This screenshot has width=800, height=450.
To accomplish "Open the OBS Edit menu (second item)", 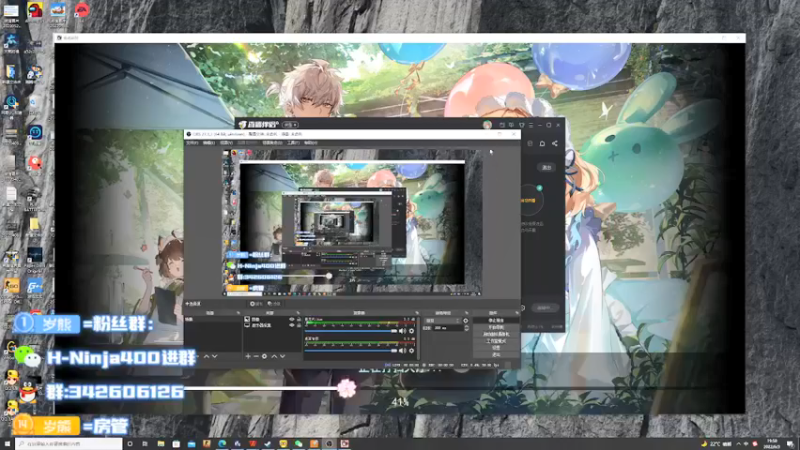I will [x=209, y=143].
